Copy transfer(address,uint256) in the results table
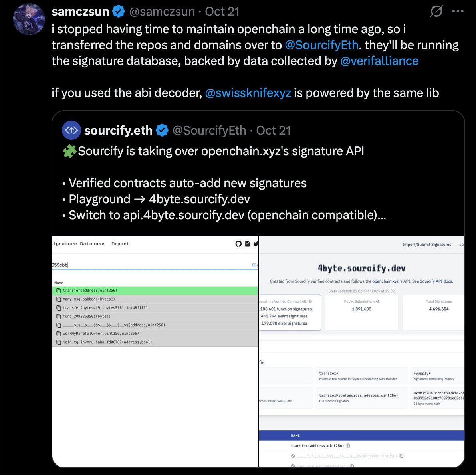Viewport: 476px width, 475px height. tap(348, 445)
